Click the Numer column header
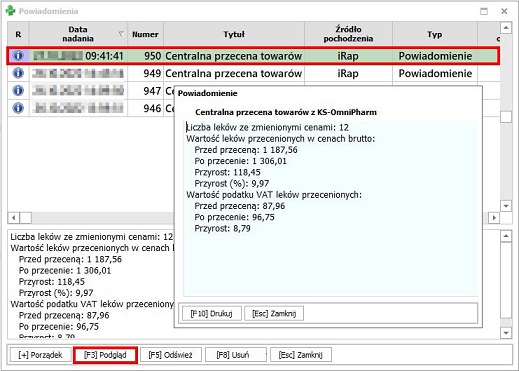Image resolution: width=519 pixels, height=371 pixels. tap(145, 34)
